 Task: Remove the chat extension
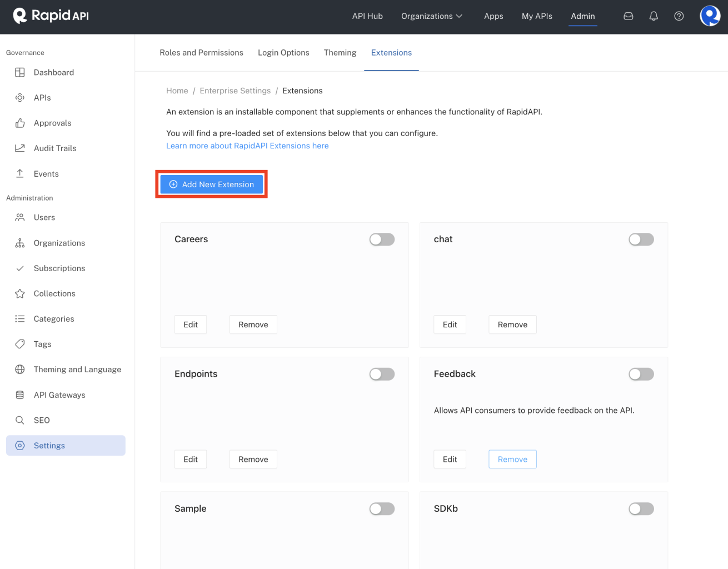pos(512,325)
